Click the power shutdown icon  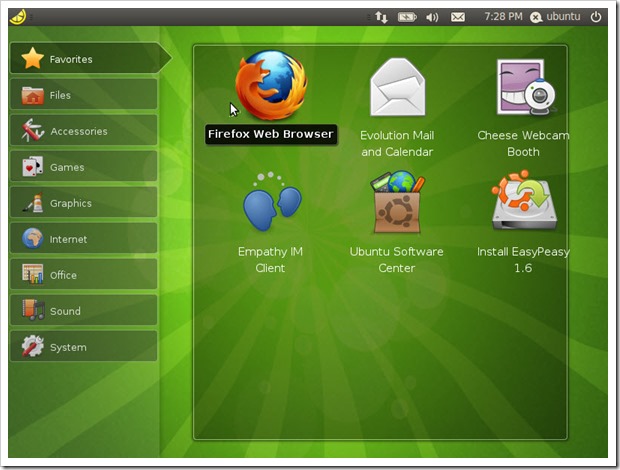[x=596, y=17]
